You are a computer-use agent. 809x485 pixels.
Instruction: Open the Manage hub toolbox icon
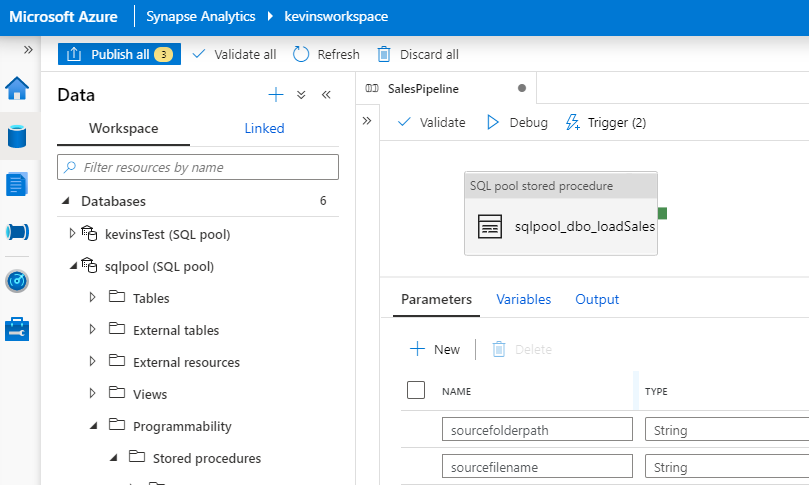click(x=17, y=329)
